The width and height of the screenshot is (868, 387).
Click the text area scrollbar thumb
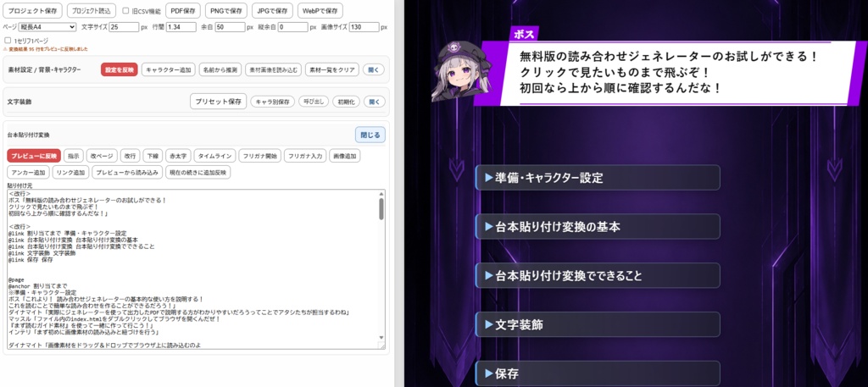tap(381, 209)
